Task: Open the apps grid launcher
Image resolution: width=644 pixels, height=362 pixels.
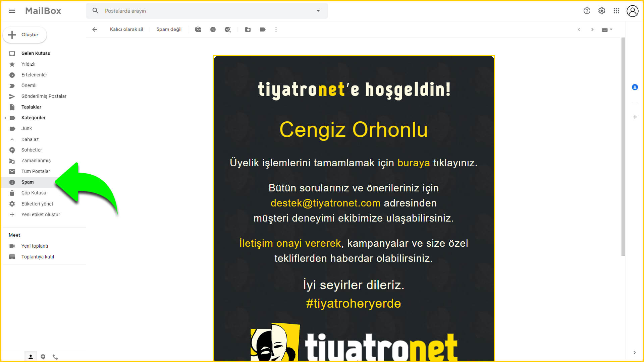Action: 616,11
